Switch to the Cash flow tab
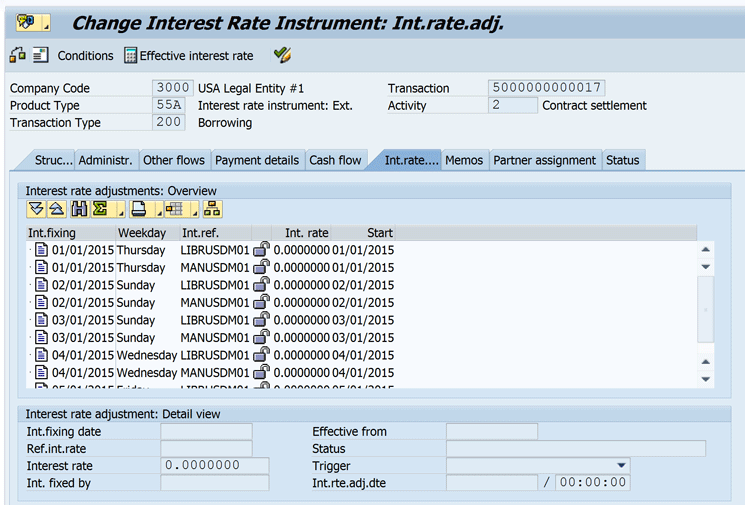This screenshot has height=505, width=745. (x=335, y=160)
